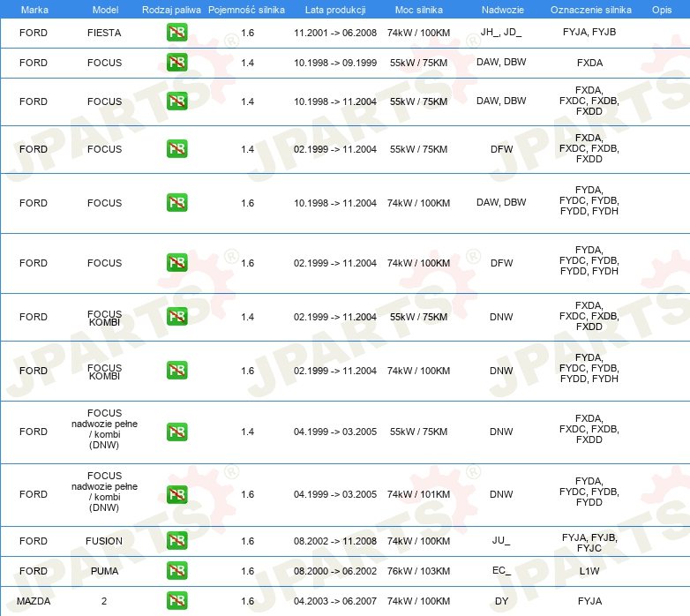This screenshot has width=690, height=616.
Task: Click the body code EC_
Action: point(501,570)
